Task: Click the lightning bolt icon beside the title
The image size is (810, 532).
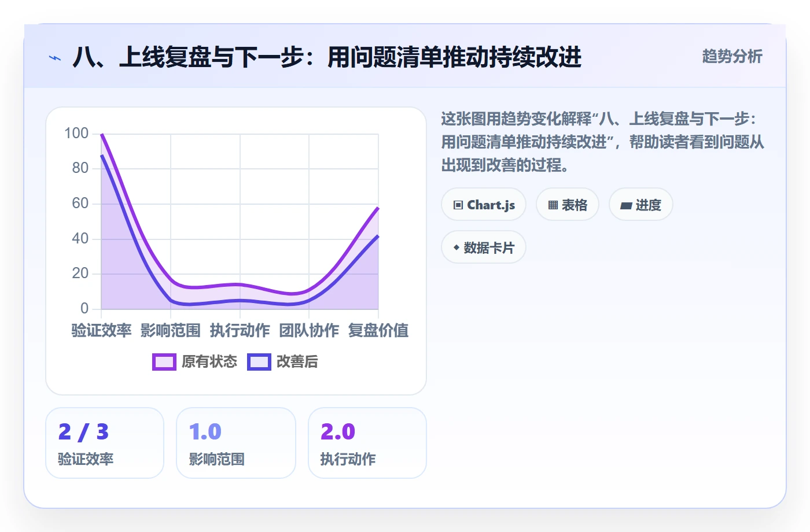Action: tap(55, 58)
